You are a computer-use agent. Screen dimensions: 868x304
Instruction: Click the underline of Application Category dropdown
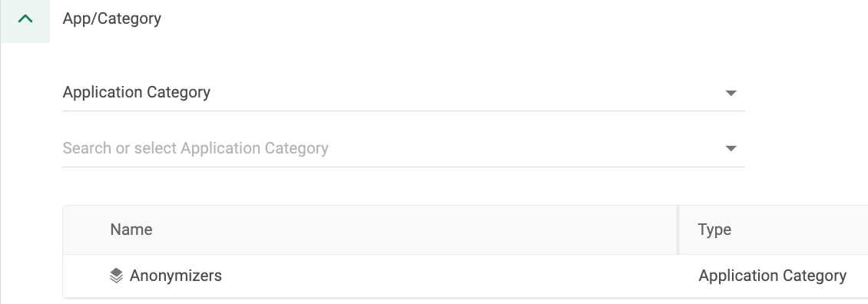pos(403,111)
